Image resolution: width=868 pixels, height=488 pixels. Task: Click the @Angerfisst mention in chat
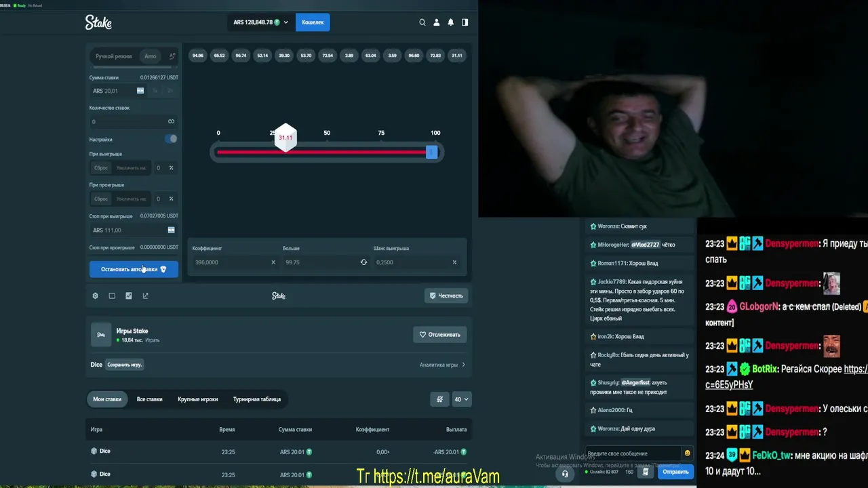[635, 383]
